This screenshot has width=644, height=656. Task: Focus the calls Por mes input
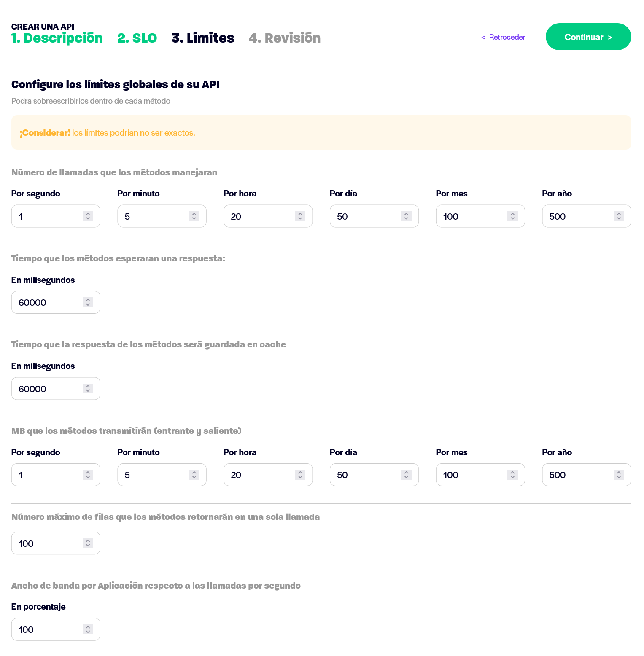click(x=480, y=216)
